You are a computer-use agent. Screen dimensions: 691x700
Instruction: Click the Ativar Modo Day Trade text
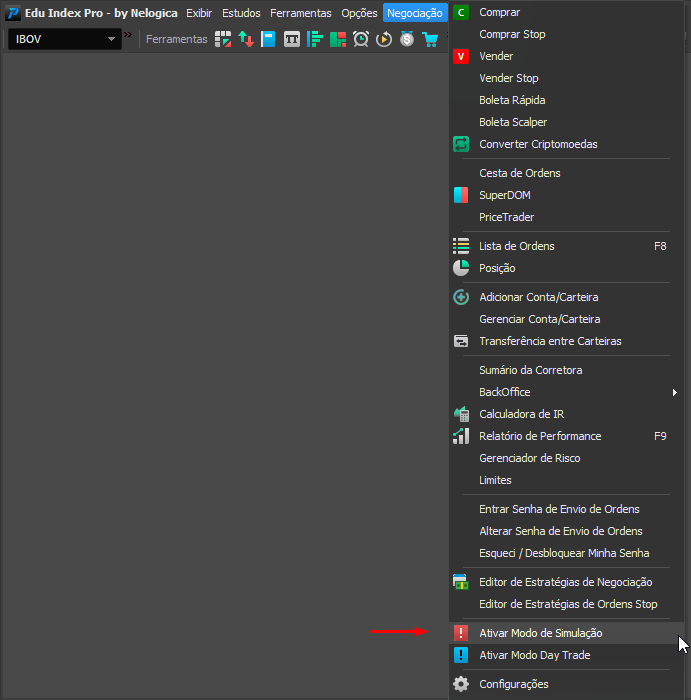coord(535,655)
